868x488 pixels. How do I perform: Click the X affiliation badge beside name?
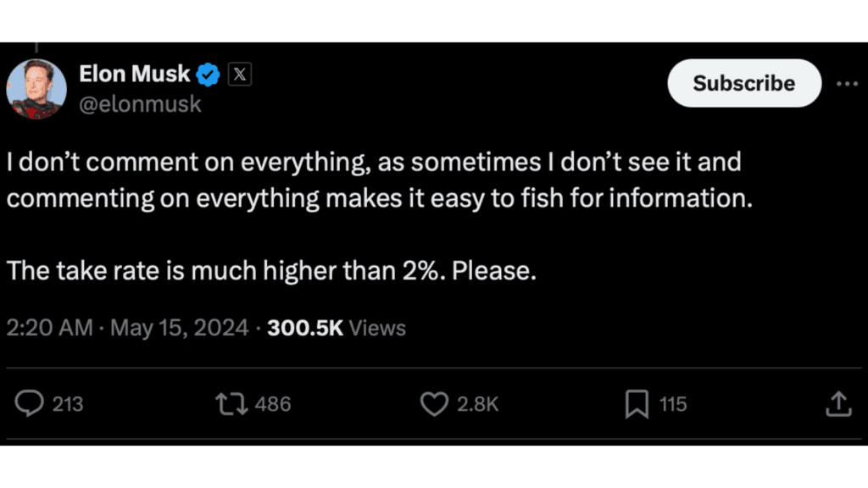(240, 75)
